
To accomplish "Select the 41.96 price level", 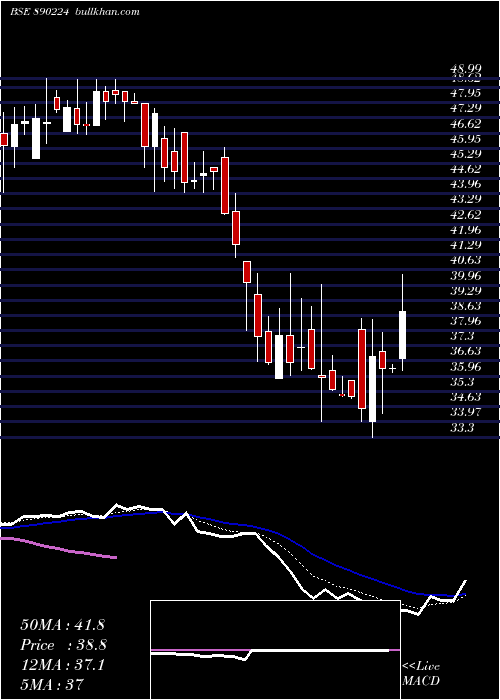I will (x=466, y=229).
